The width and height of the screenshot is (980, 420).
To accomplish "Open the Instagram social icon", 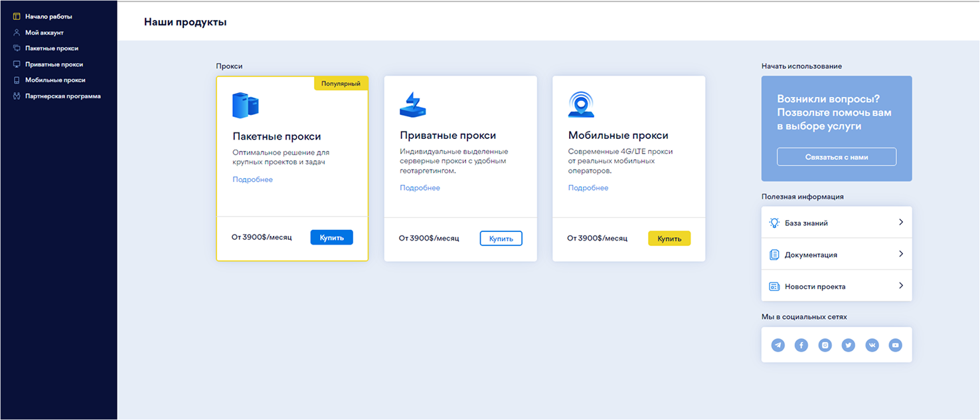I will (x=825, y=345).
